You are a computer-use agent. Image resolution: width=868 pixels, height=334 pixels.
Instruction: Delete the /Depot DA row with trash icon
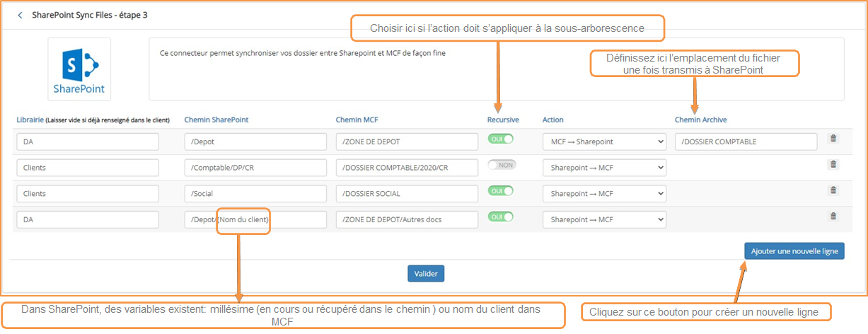pyautogui.click(x=833, y=138)
